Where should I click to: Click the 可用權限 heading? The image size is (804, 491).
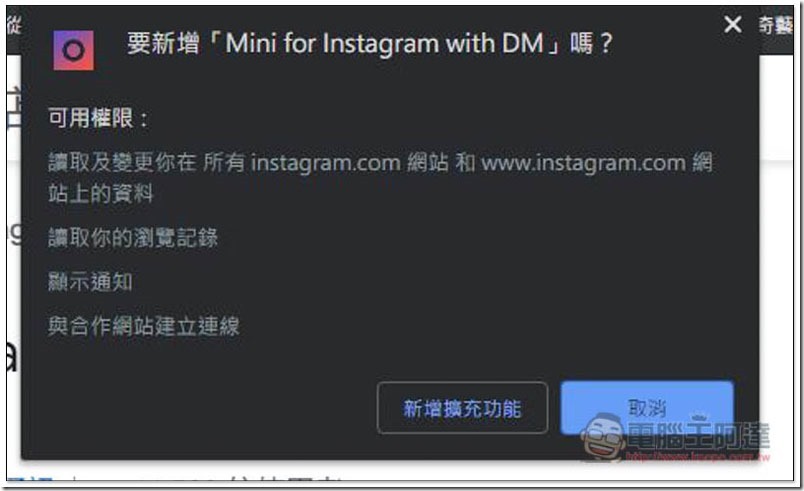pos(97,118)
